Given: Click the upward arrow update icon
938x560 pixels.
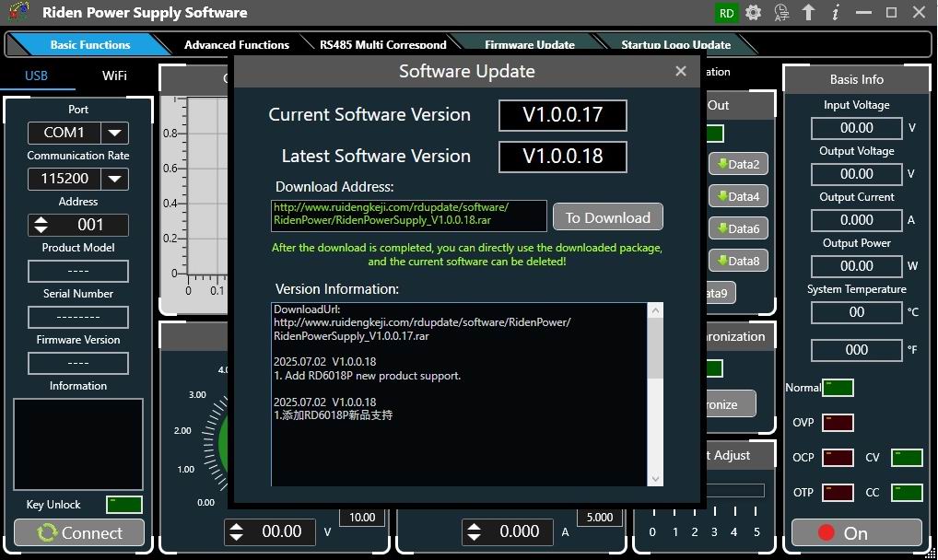Looking at the screenshot, I should [808, 13].
